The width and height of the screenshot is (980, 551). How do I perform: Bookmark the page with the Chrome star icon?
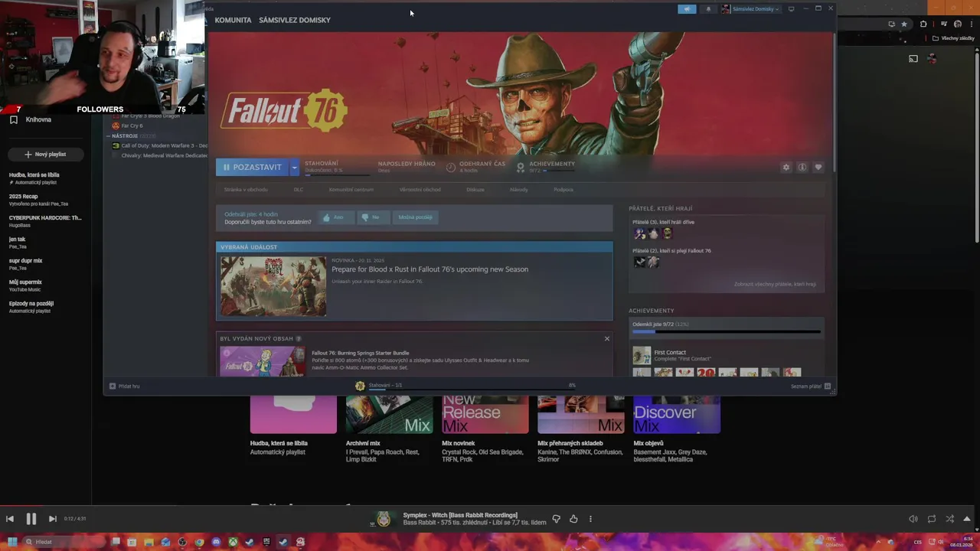tap(904, 24)
